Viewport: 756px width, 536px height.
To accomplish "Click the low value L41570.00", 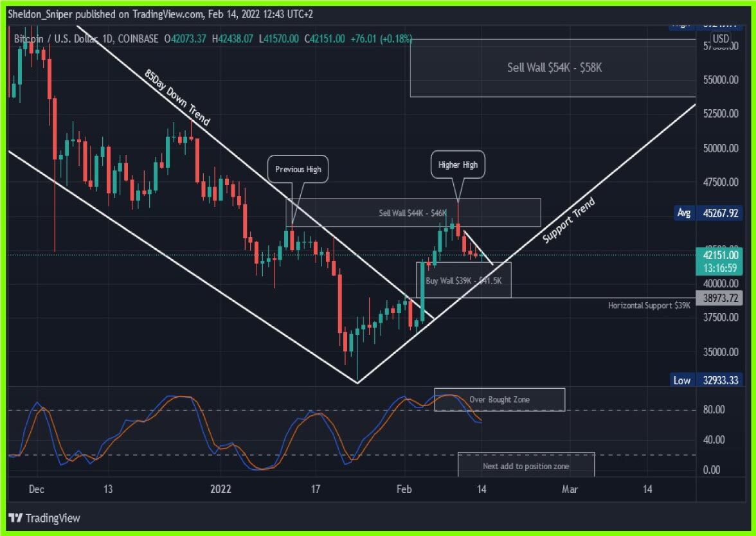I will (279, 39).
